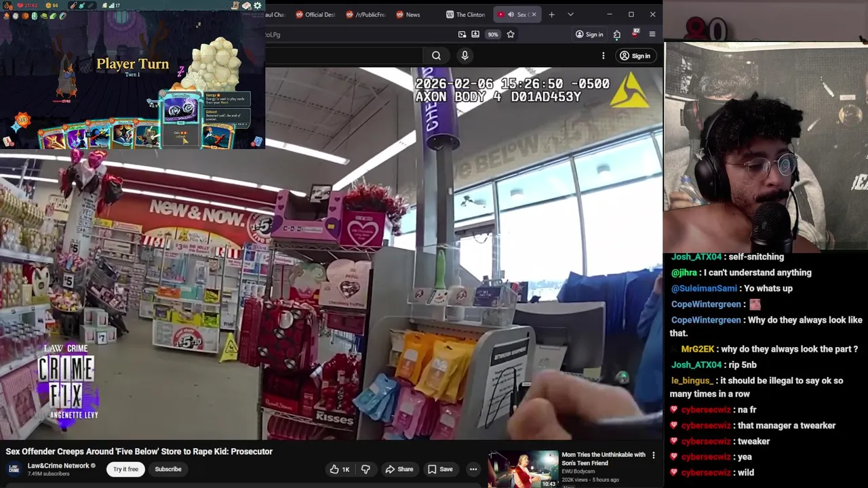Image resolution: width=868 pixels, height=488 pixels.
Task: Switch to The Clinton Wikipedia tab
Action: coord(466,14)
